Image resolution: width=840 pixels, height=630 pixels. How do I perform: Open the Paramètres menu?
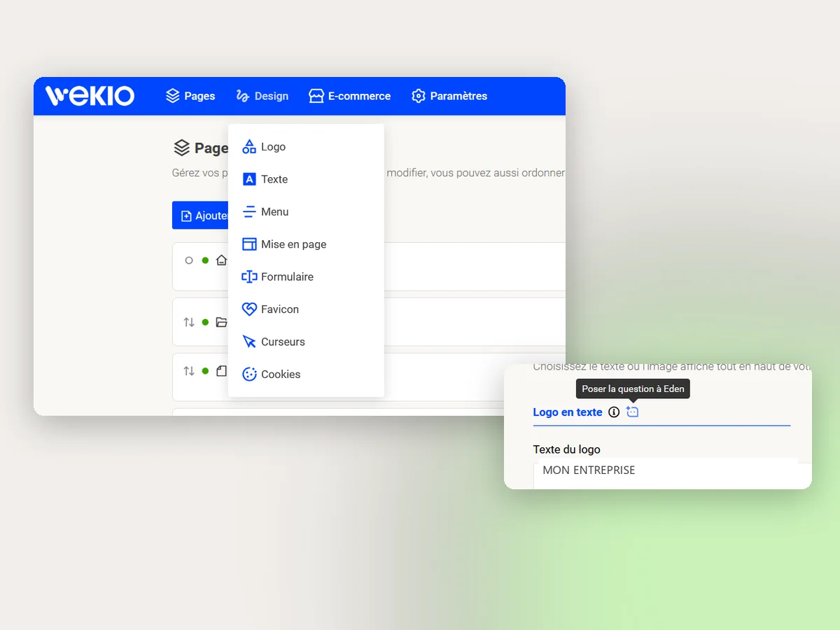tap(449, 96)
